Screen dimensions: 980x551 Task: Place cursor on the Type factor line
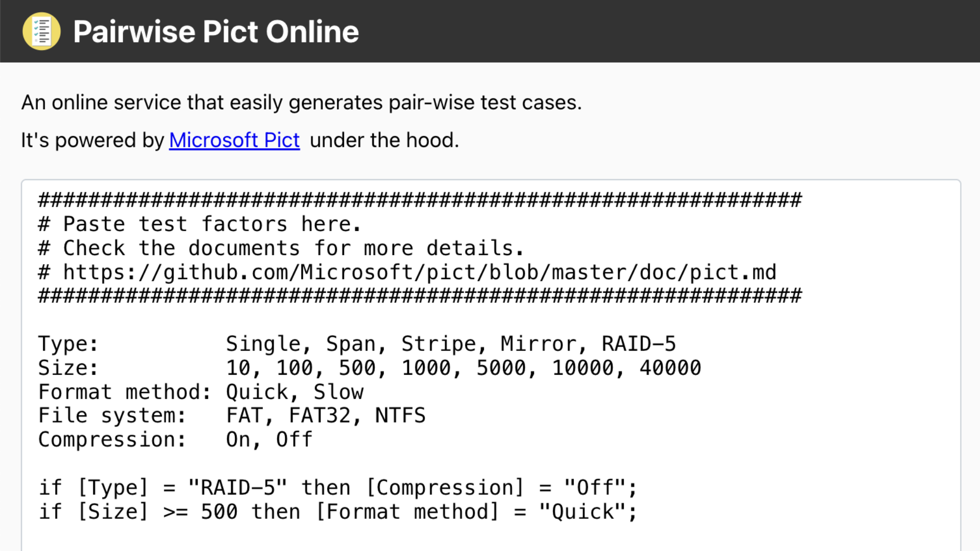click(x=204, y=343)
